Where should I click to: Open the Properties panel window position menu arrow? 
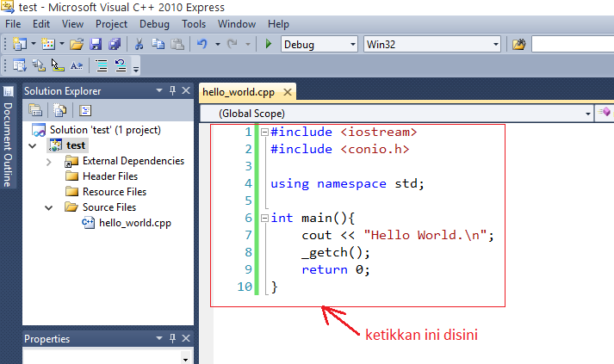click(x=159, y=338)
